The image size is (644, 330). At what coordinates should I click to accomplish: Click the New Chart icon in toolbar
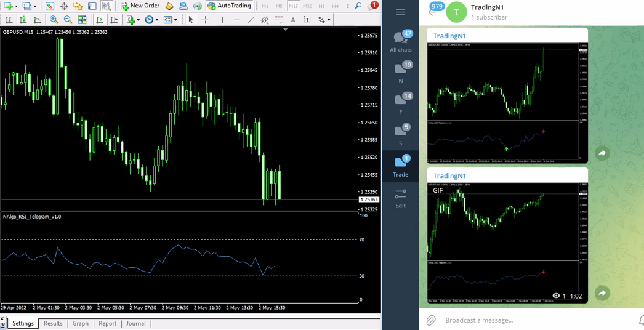(x=8, y=6)
